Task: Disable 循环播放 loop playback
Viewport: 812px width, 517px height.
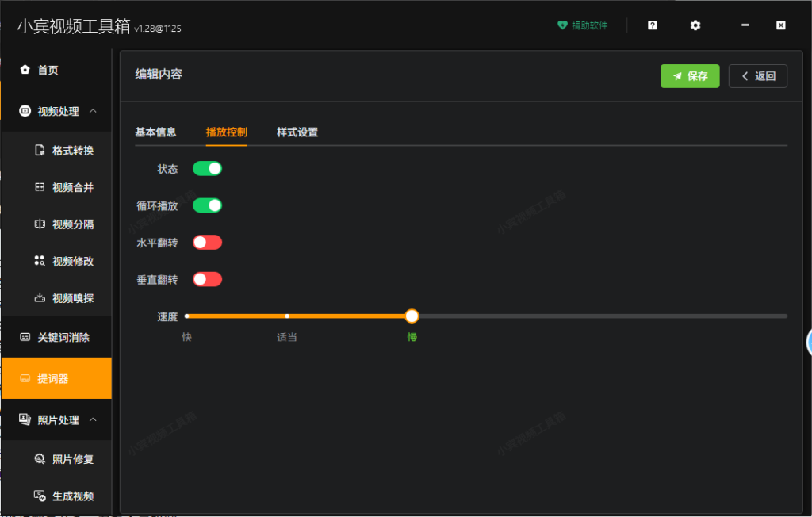Action: coord(207,205)
